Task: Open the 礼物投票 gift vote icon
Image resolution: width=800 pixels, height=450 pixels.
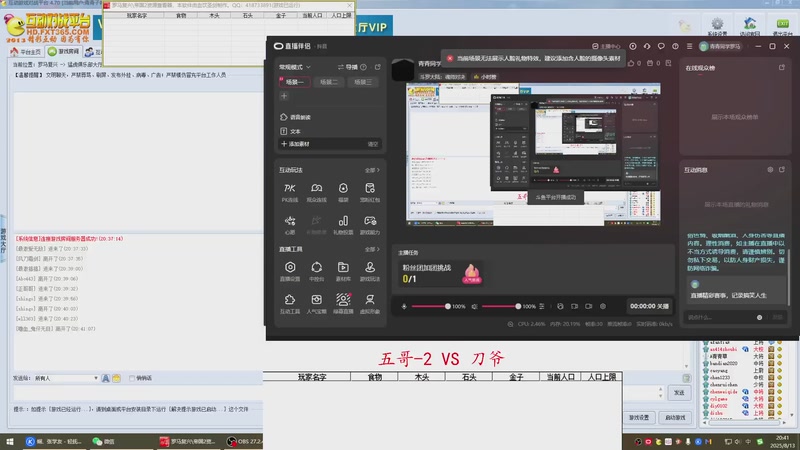Action: pos(343,225)
